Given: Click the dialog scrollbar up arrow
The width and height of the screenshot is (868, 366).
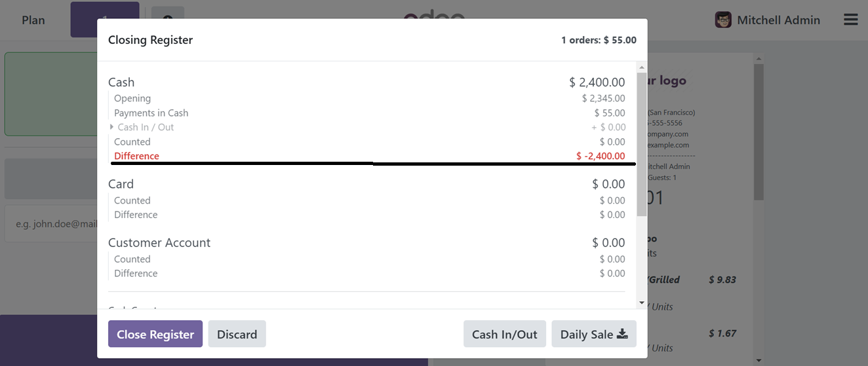Looking at the screenshot, I should click(641, 67).
